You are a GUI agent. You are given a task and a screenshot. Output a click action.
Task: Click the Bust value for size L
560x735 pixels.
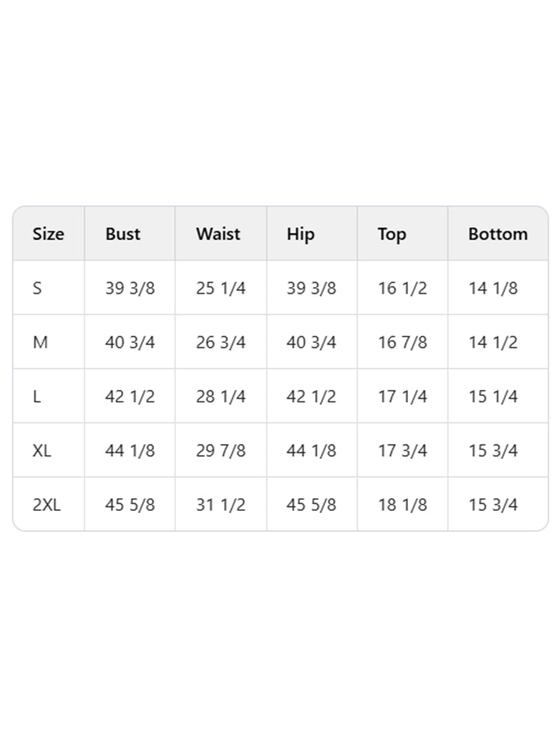[x=130, y=396]
